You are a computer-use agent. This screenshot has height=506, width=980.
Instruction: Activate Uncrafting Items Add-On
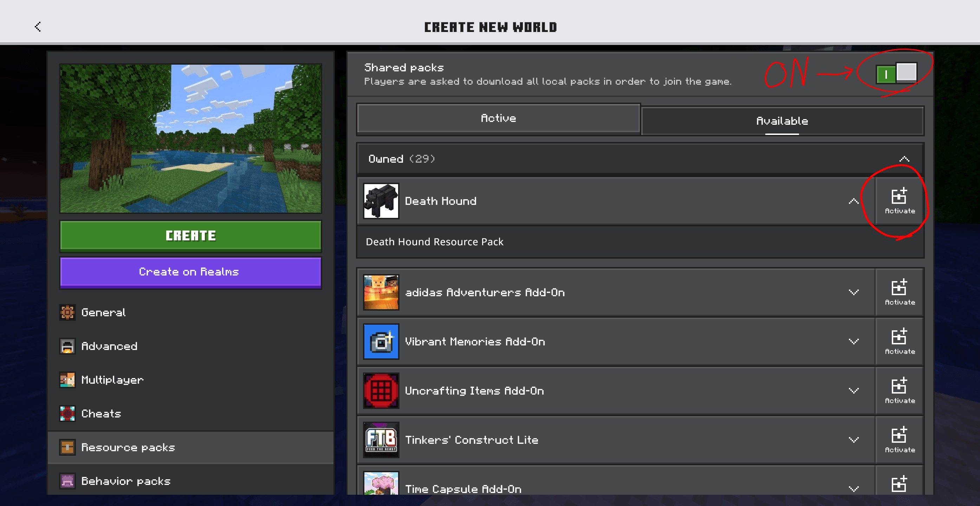pyautogui.click(x=899, y=390)
